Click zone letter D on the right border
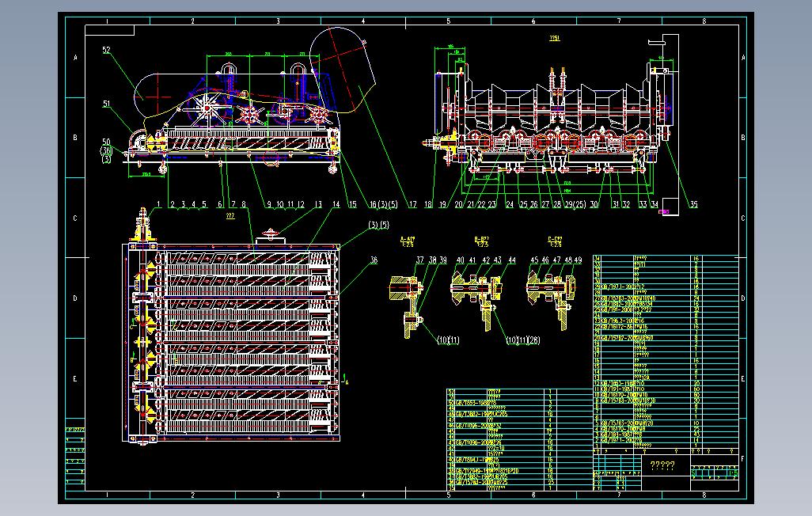 pos(743,298)
